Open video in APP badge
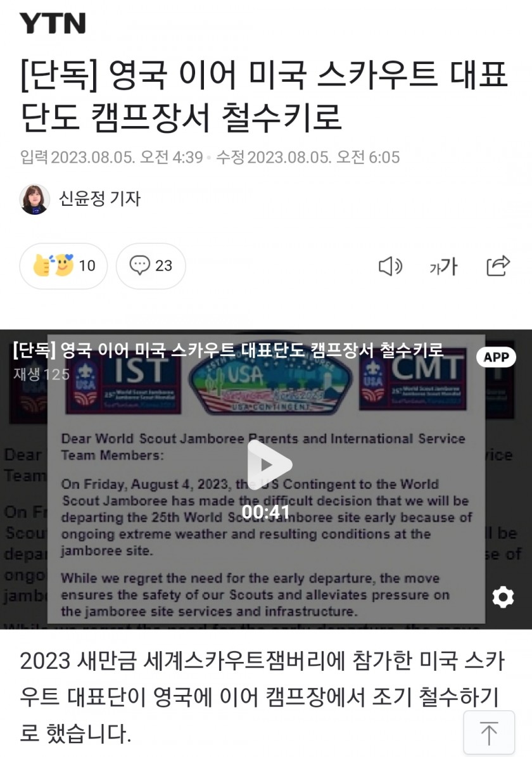This screenshot has width=532, height=757. point(497,357)
